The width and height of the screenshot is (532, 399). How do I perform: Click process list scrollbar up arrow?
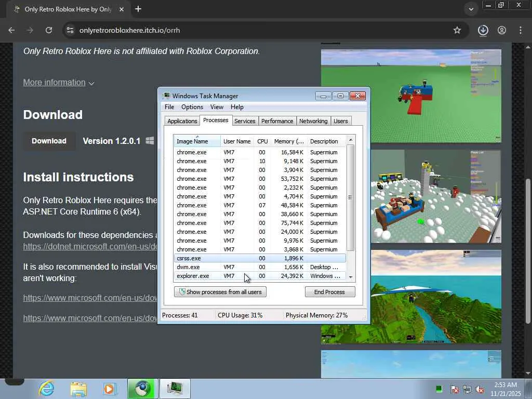[351, 140]
